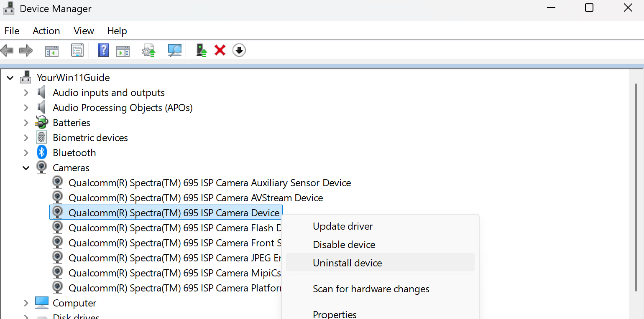Click the vertical scrollbar of the device tree
The width and height of the screenshot is (644, 319).
636,188
